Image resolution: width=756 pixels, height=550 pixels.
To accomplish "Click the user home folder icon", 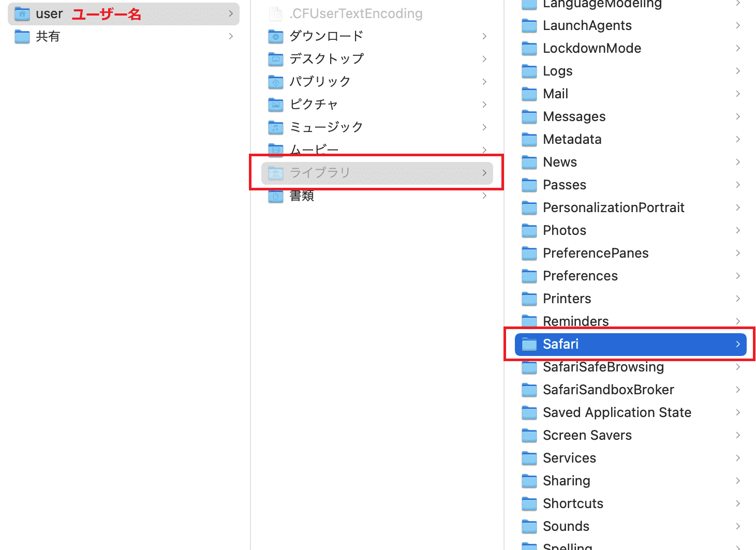I will click(x=22, y=14).
